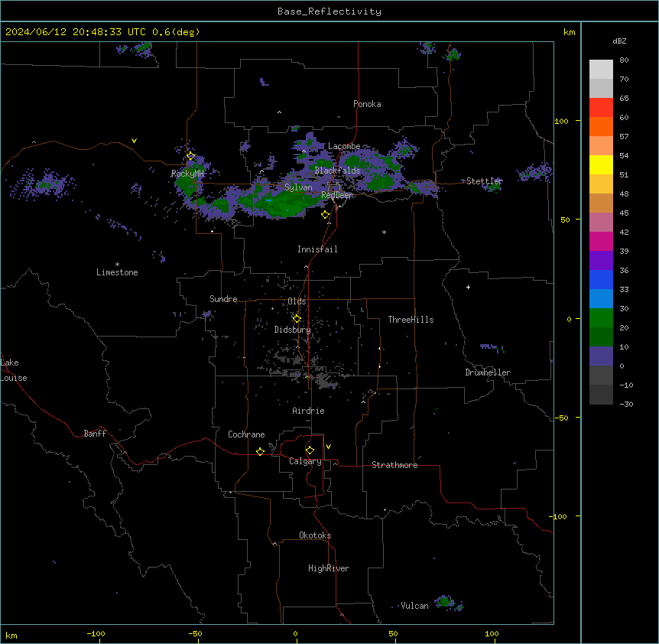The image size is (659, 644).
Task: Click the Lake Louise label
Action: pyautogui.click(x=14, y=370)
